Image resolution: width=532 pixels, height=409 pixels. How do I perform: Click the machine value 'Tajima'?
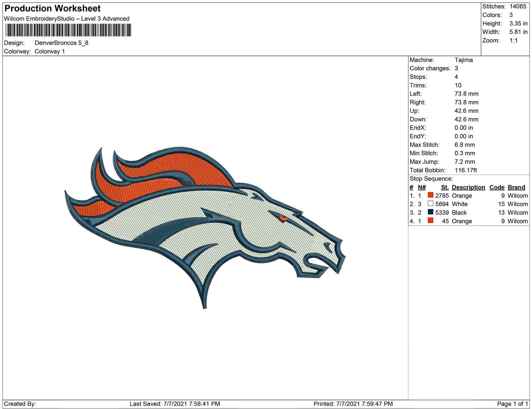(x=464, y=60)
